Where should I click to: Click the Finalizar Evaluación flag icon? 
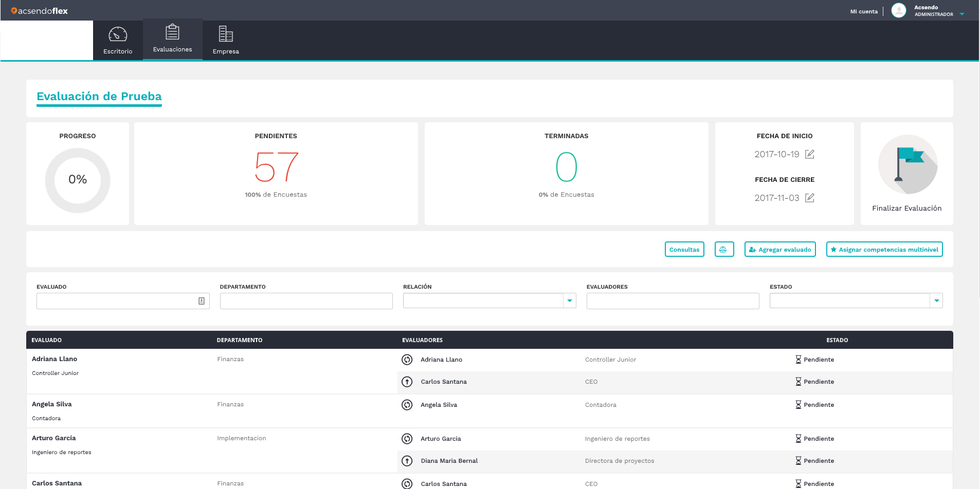(x=908, y=164)
